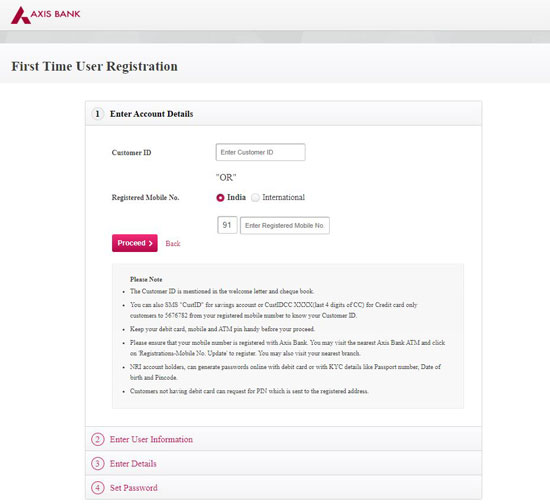Click the Axis Bank logo
Image resolution: width=550 pixels, height=504 pixels.
click(x=46, y=15)
